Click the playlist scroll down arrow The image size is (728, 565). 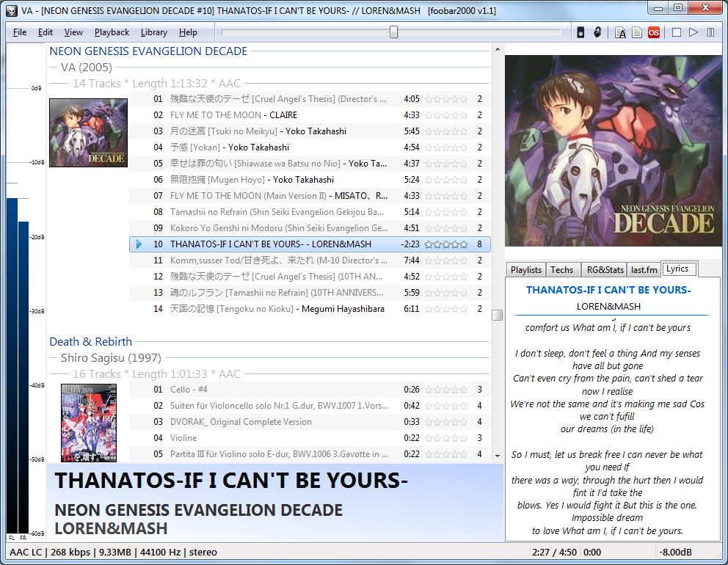[x=498, y=456]
